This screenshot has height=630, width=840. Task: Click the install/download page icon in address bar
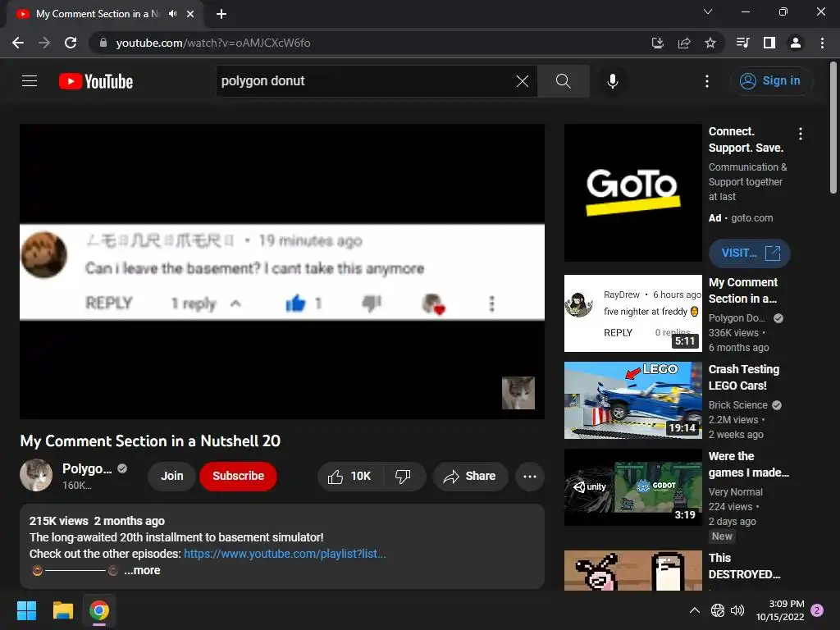point(658,43)
